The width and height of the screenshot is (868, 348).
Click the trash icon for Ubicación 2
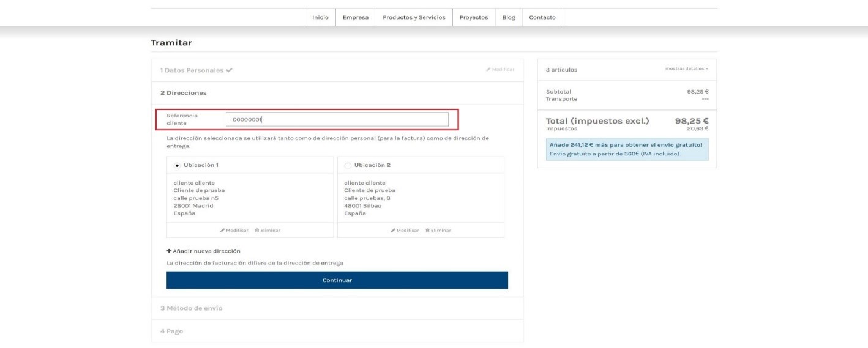coord(428,230)
